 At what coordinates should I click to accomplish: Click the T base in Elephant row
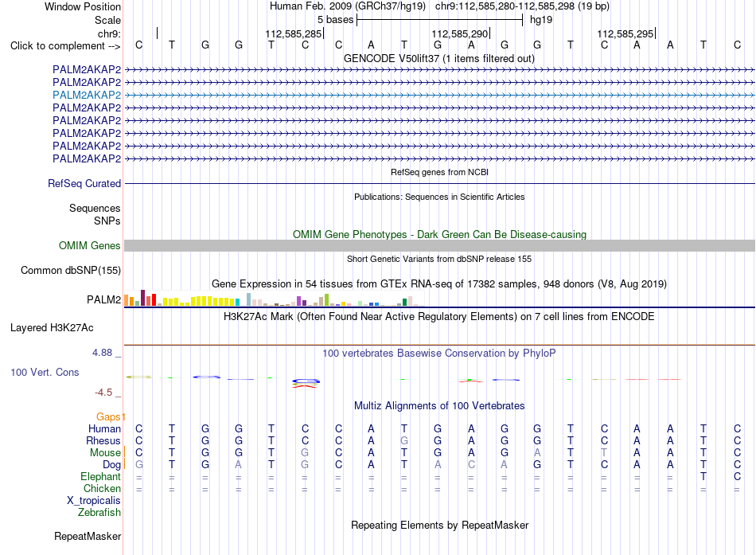pyautogui.click(x=703, y=476)
